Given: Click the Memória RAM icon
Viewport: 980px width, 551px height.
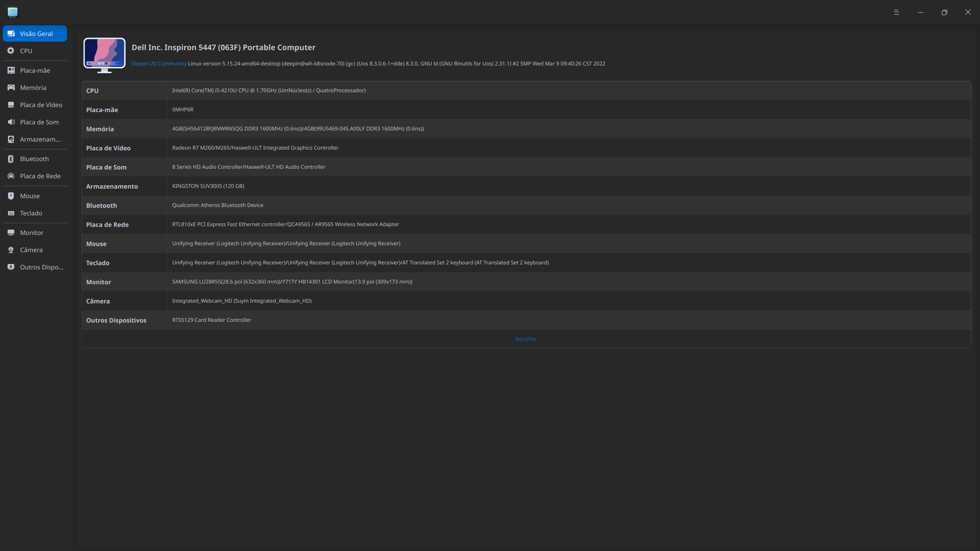Looking at the screenshot, I should point(11,88).
